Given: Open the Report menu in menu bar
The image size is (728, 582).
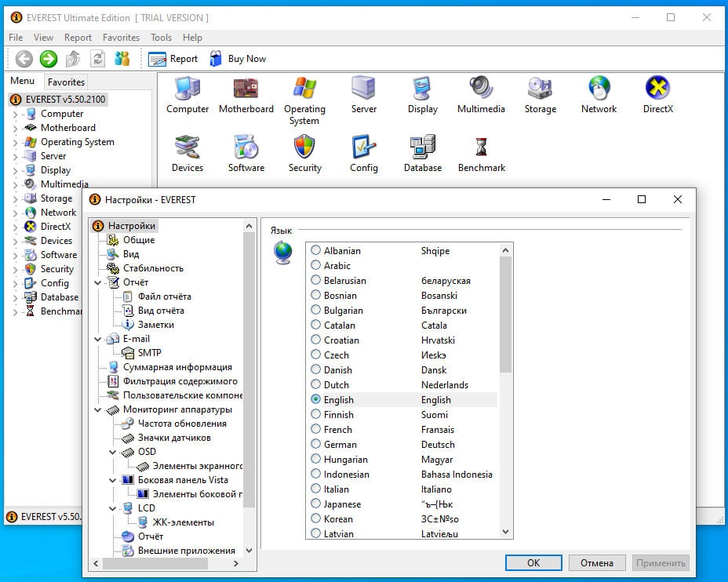Looking at the screenshot, I should point(78,38).
